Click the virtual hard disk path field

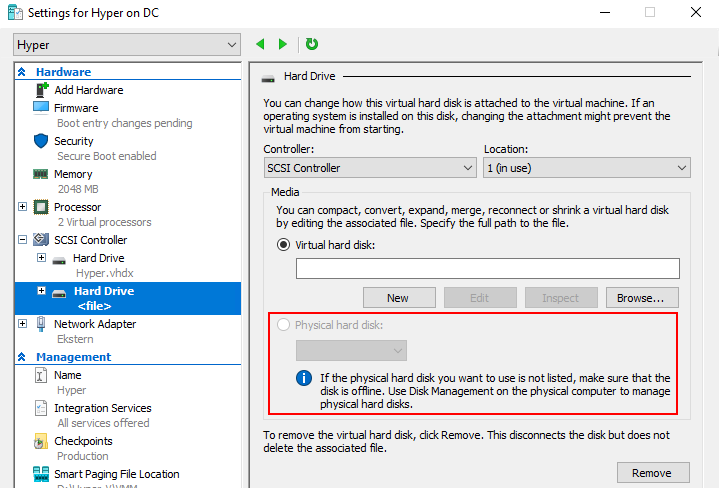click(487, 268)
